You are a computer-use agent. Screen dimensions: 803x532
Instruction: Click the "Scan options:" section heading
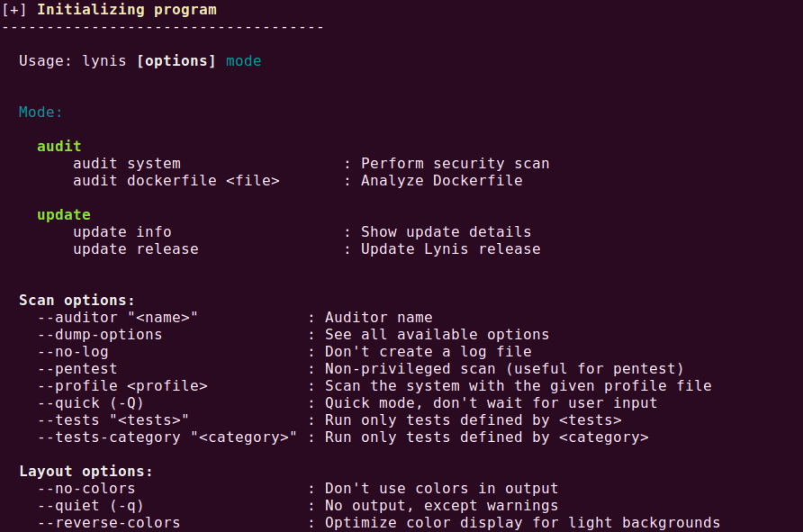77,300
